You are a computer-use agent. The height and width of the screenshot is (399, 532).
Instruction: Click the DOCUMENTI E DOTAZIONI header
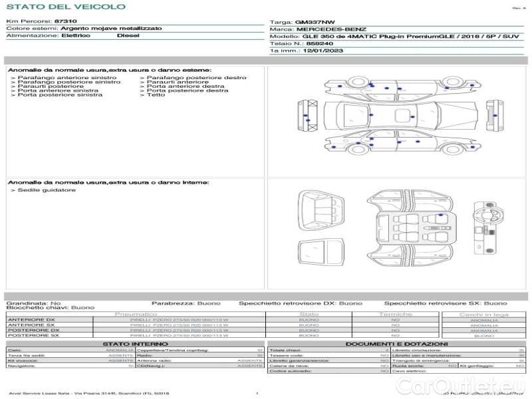pos(396,344)
